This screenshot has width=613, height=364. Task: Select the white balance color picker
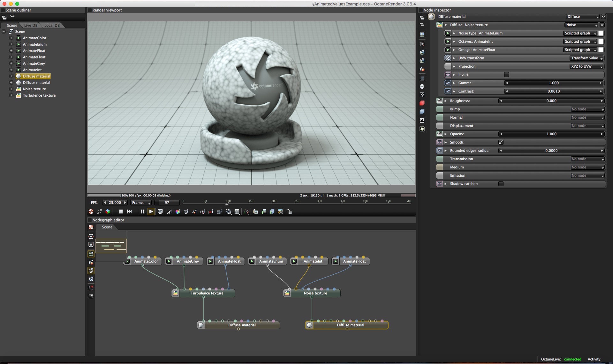click(178, 212)
